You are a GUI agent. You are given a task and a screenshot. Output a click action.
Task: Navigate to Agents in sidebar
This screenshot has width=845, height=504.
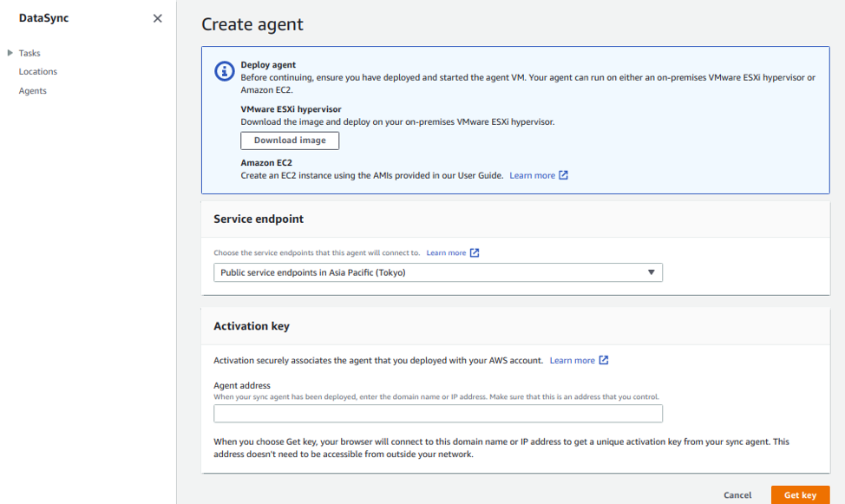pos(33,91)
